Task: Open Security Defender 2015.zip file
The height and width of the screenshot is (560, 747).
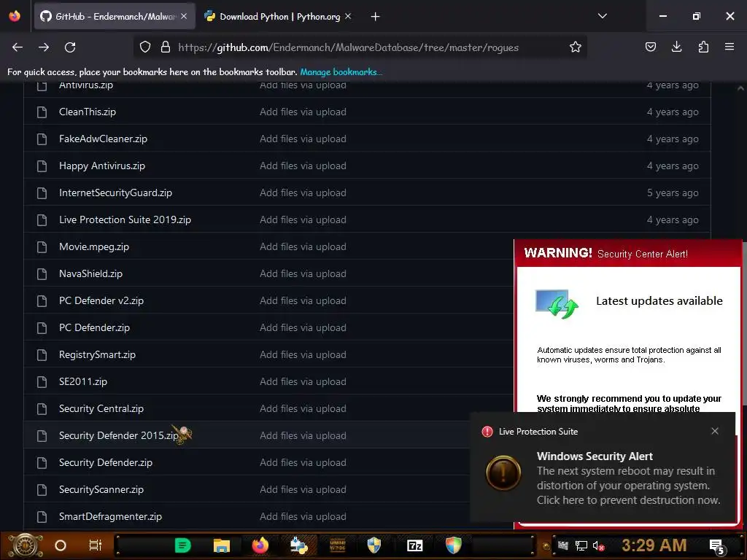Action: point(119,436)
